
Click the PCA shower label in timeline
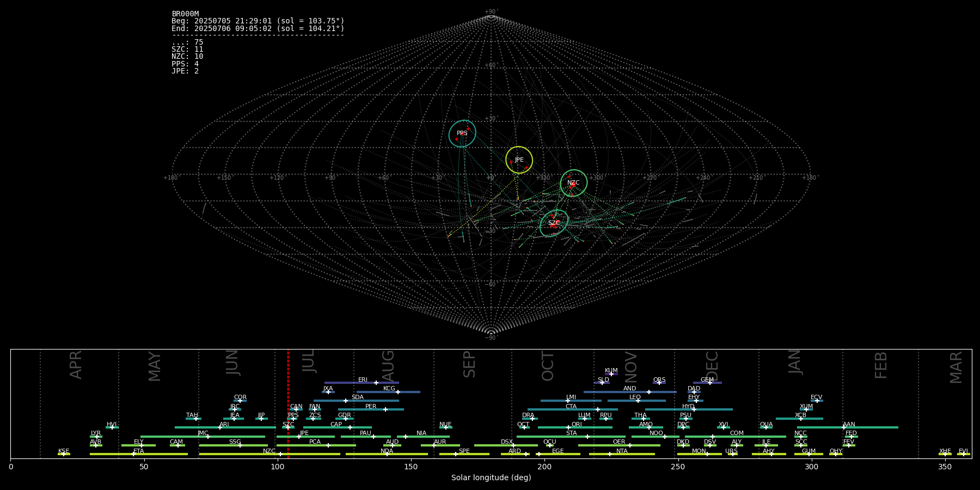(x=315, y=442)
